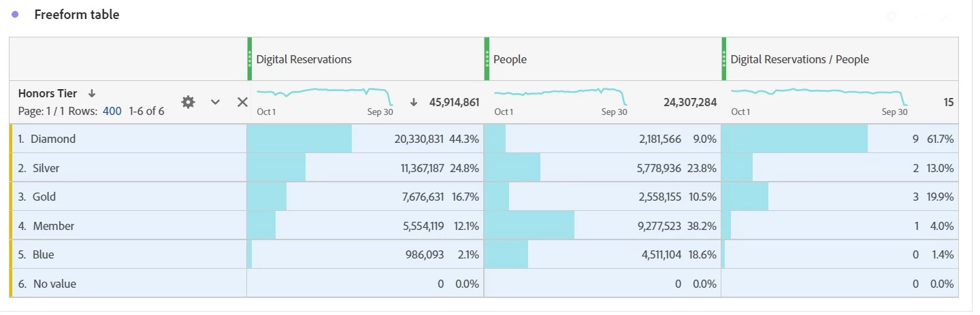Click the 61.7% value in Diamond row
Screen dimensions: 980x315
click(x=940, y=139)
